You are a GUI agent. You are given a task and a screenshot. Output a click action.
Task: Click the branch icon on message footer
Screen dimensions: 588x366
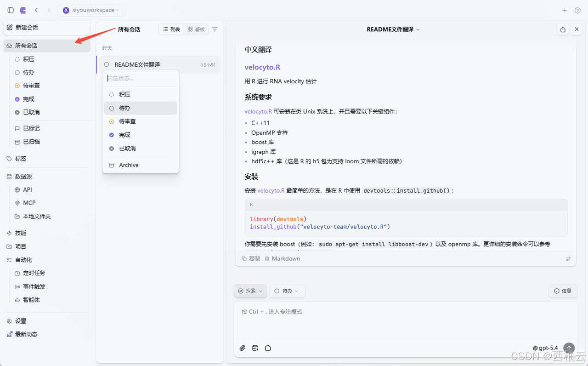click(568, 258)
